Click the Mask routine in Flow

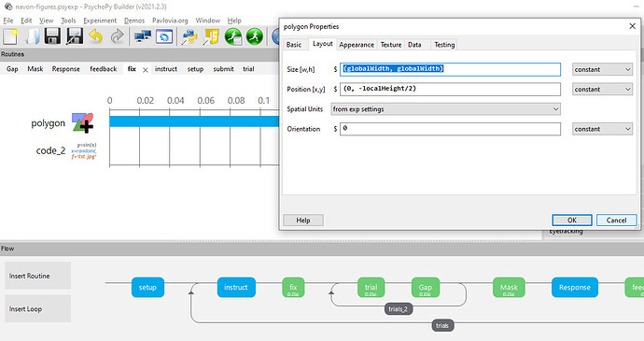click(509, 287)
